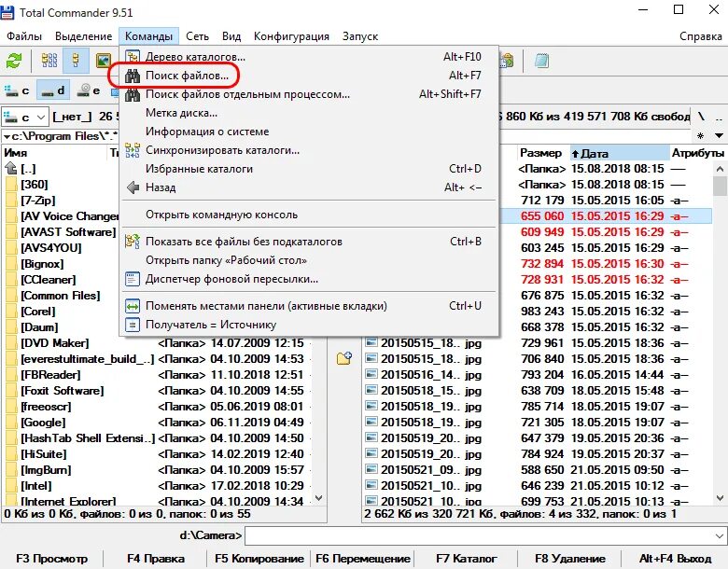Image resolution: width=728 pixels, height=569 pixels.
Task: Choose Показать все файлы без подкаталогов
Action: pos(309,242)
